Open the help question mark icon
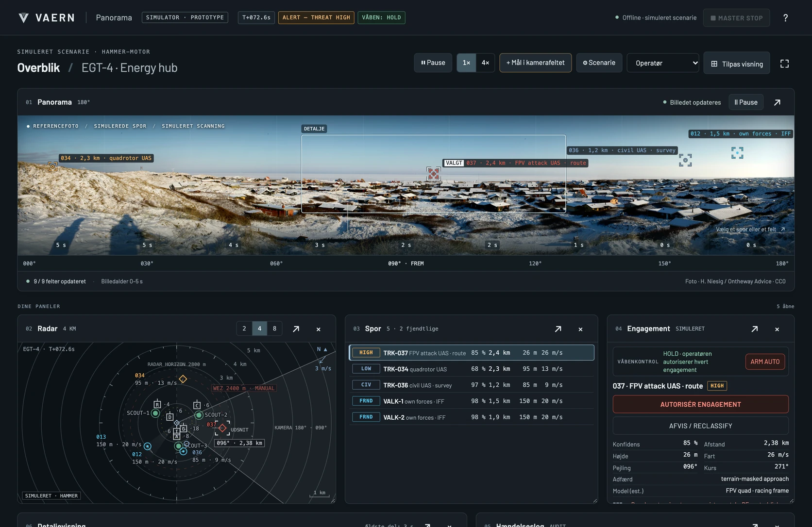 (785, 18)
